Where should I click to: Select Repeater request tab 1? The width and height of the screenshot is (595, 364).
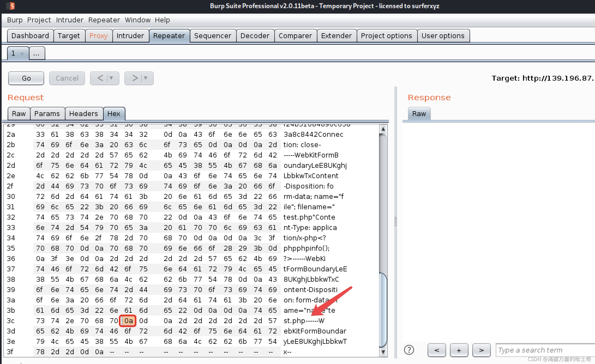[x=13, y=53]
